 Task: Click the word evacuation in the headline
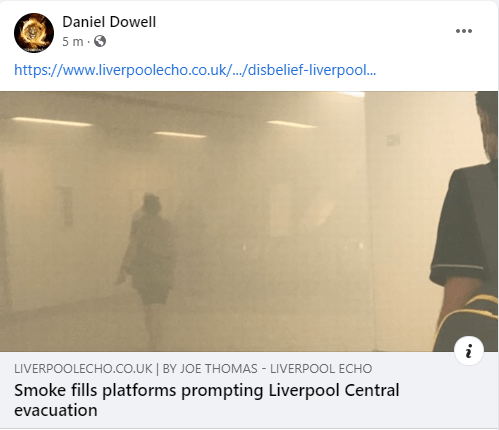click(56, 410)
